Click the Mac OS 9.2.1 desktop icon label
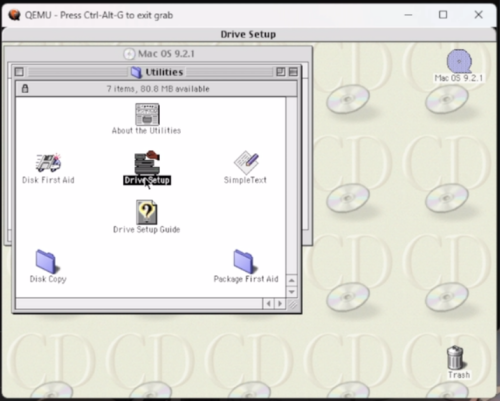The width and height of the screenshot is (500, 401). click(459, 78)
